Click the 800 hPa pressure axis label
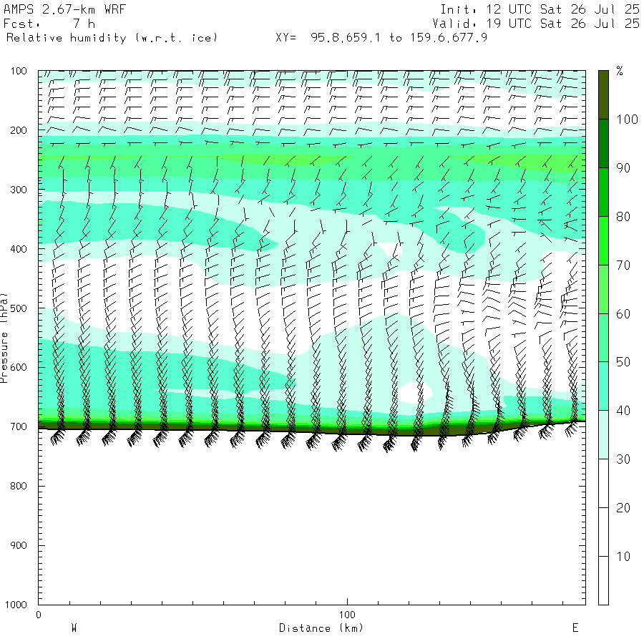 (19, 487)
